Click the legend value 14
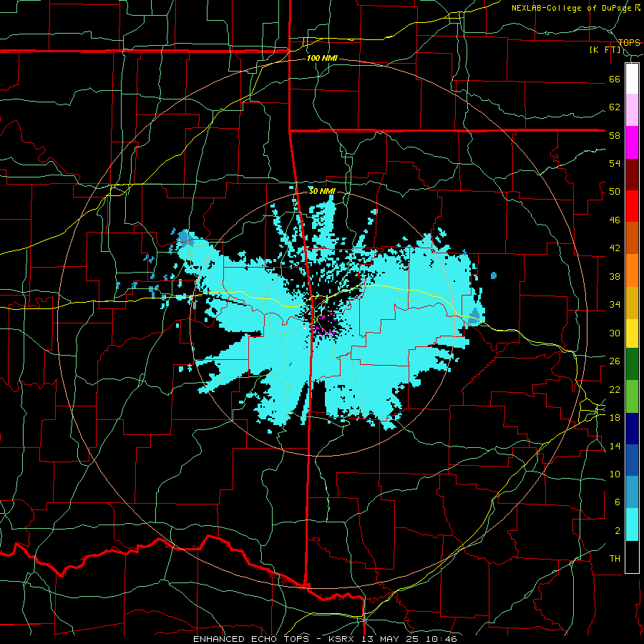The height and width of the screenshot is (644, 644). click(x=615, y=446)
